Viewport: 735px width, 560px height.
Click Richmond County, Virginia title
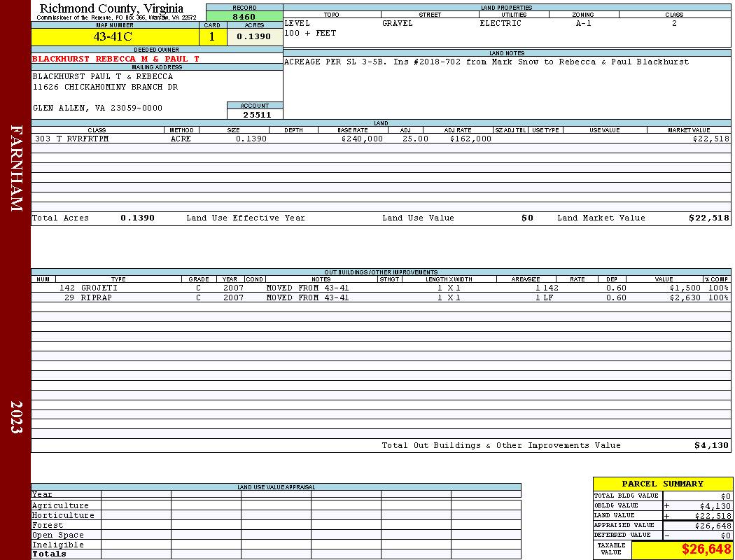coord(111,8)
